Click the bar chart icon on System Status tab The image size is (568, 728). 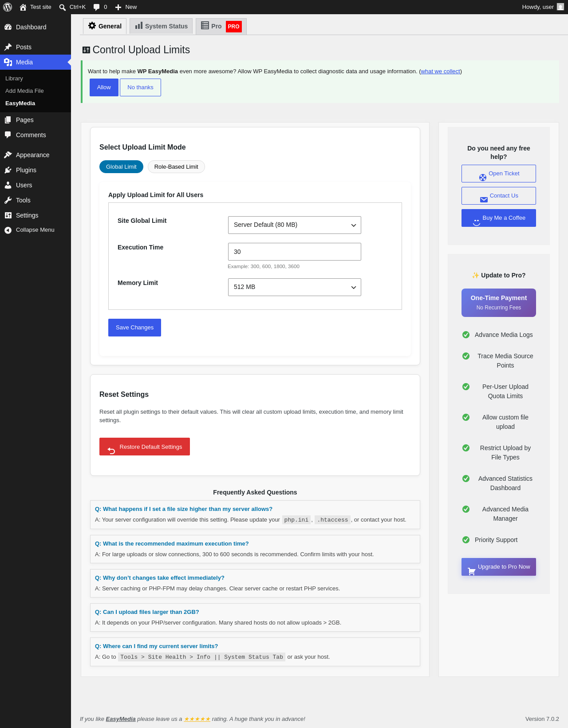pyautogui.click(x=139, y=26)
